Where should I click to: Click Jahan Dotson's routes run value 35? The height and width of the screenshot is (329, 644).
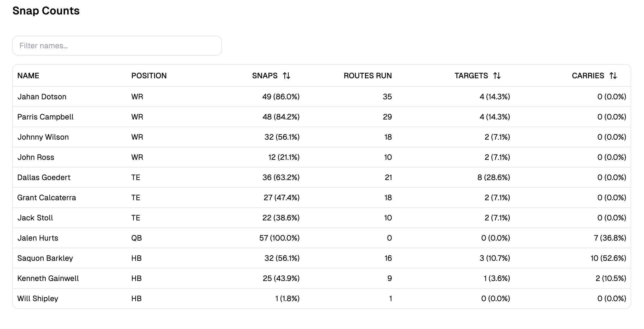[387, 97]
